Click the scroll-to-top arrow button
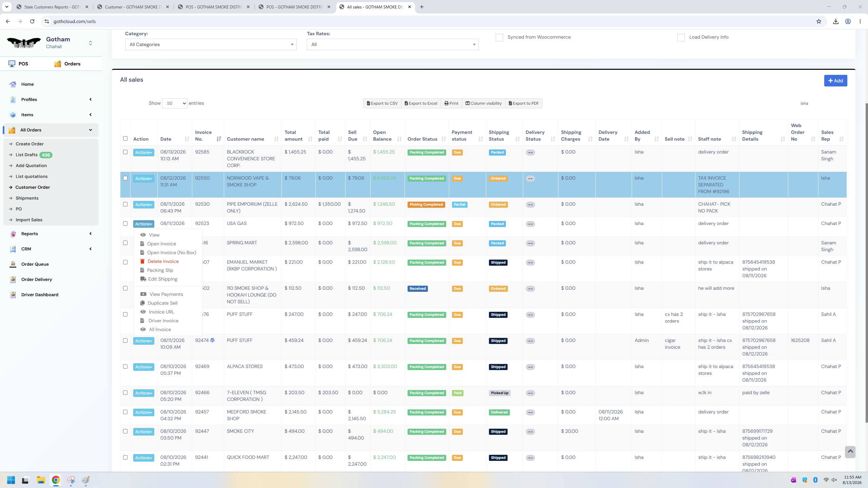Image resolution: width=868 pixels, height=488 pixels. point(850,452)
